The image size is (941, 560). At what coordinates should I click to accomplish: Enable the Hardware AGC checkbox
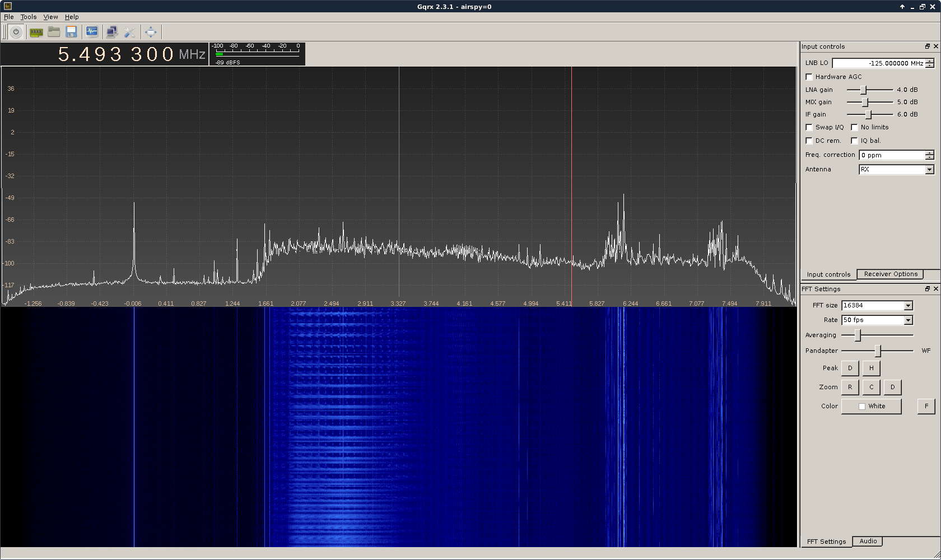[x=809, y=77]
